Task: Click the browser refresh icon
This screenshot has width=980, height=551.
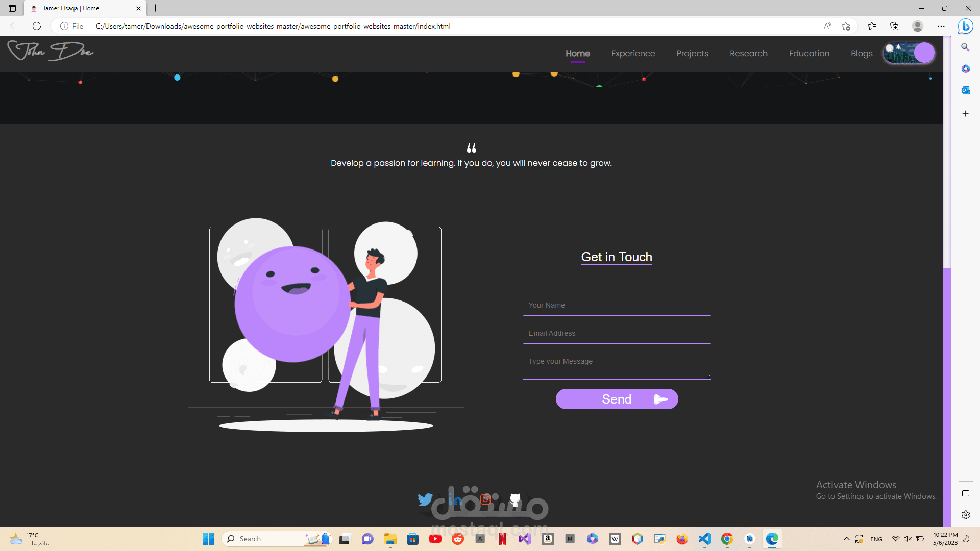Action: click(37, 26)
